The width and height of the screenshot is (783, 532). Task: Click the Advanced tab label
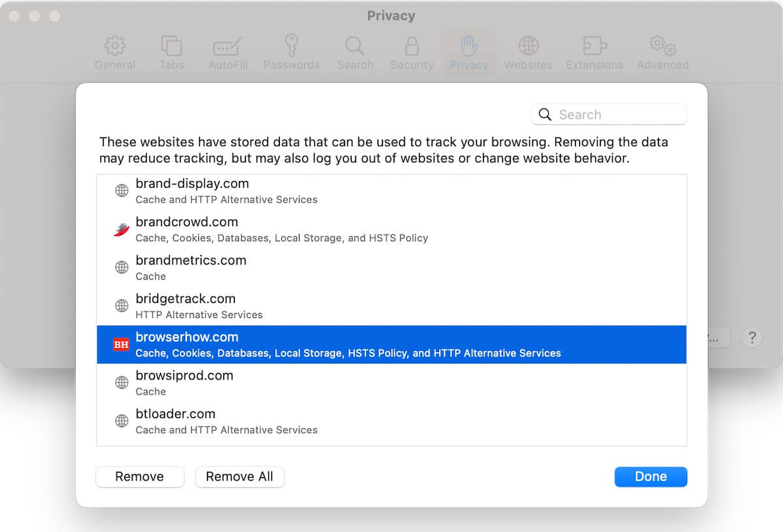click(663, 65)
